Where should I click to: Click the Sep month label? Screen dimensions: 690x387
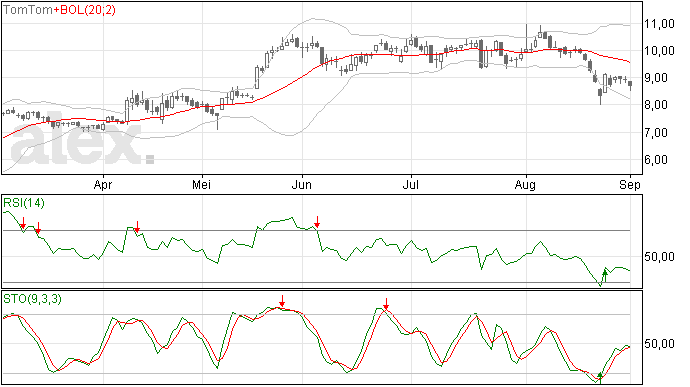630,184
